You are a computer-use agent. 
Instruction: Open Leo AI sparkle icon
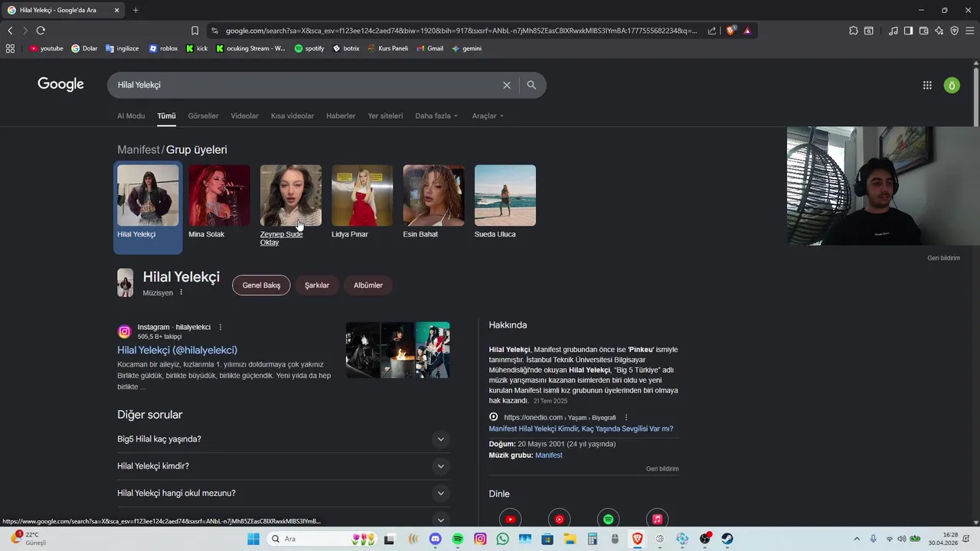click(939, 31)
